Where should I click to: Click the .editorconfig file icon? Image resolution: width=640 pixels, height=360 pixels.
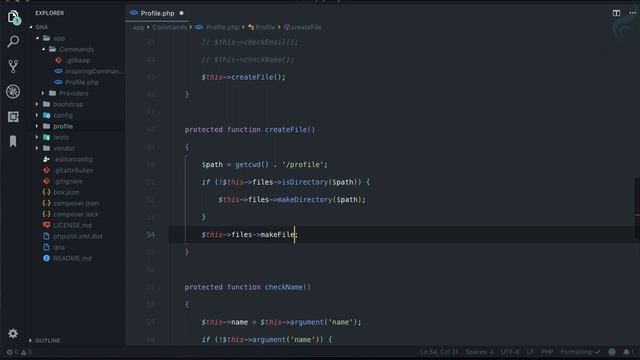46,159
